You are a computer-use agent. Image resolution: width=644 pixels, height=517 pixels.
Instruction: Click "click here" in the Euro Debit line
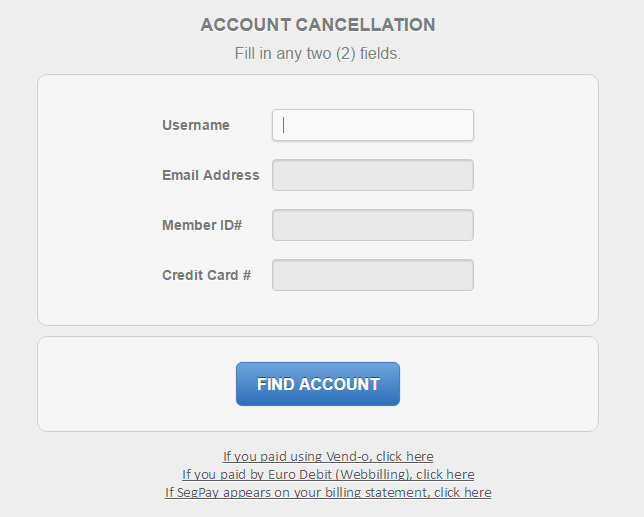click(445, 474)
